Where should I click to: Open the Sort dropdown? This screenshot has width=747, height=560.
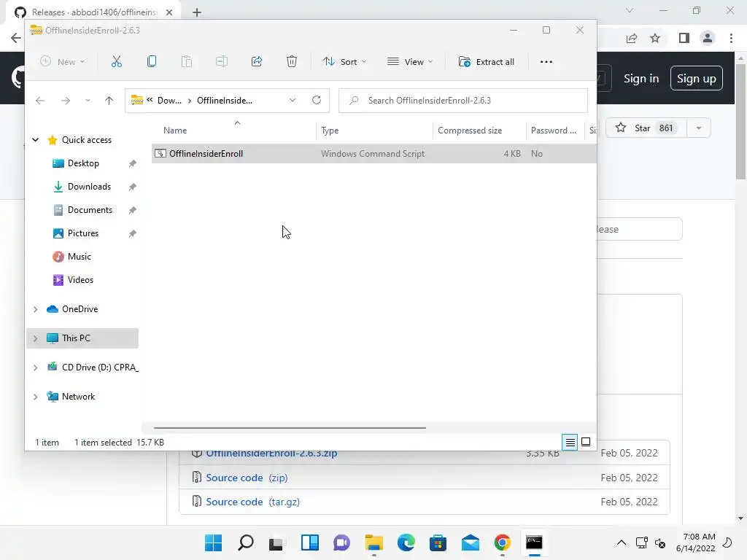(x=344, y=62)
